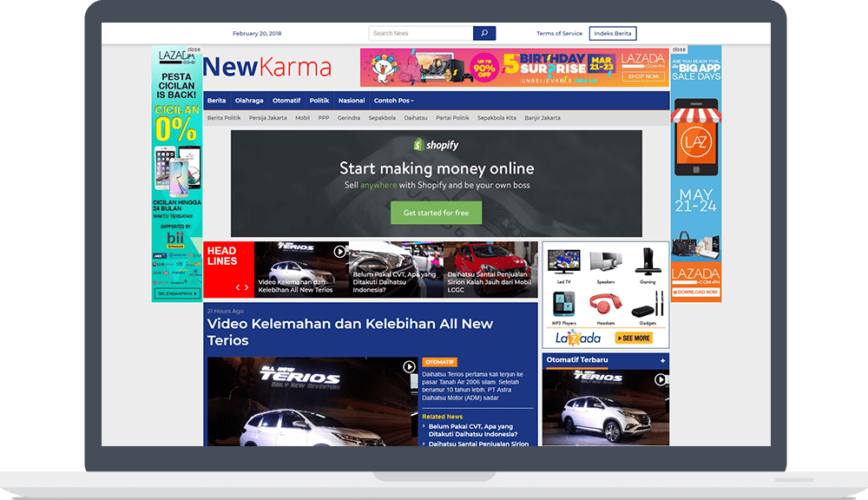Play the All New Terios video
This screenshot has height=500, width=868.
coord(409,365)
